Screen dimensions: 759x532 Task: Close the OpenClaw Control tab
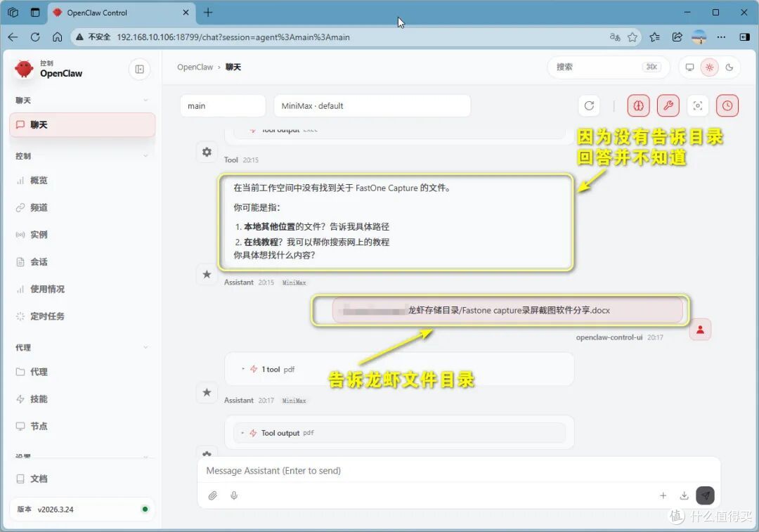pos(186,13)
